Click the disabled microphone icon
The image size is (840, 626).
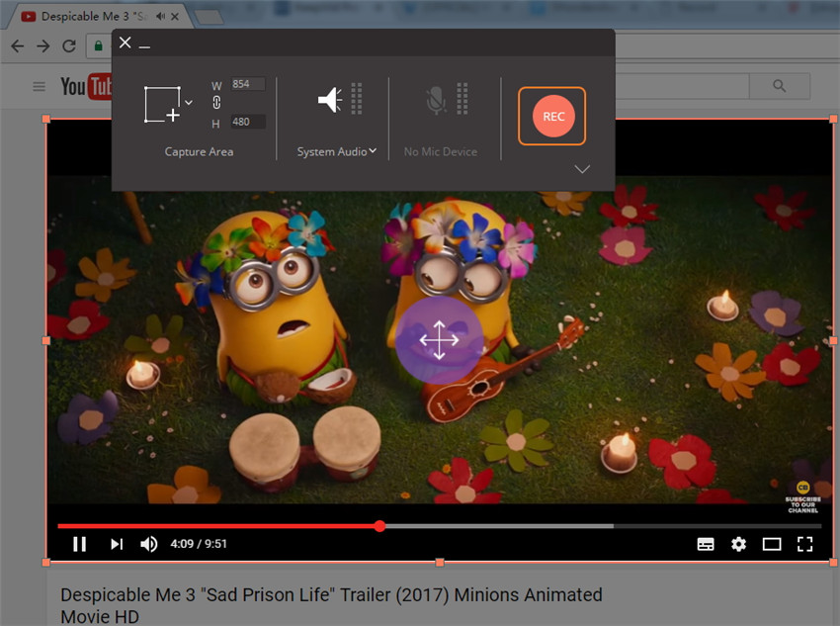pyautogui.click(x=436, y=100)
